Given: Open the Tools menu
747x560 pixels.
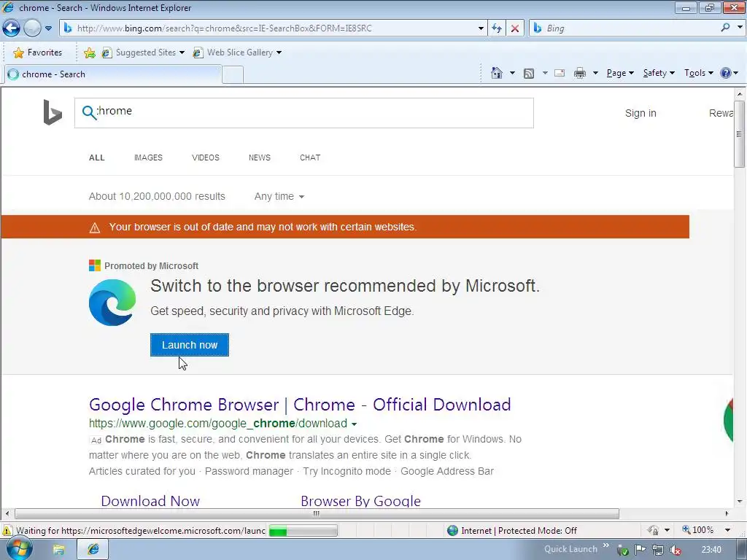Looking at the screenshot, I should tap(698, 73).
